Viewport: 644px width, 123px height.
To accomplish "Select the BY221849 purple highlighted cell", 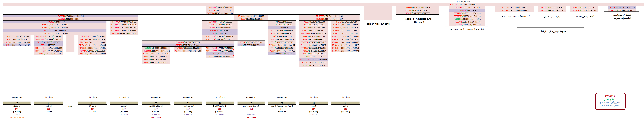I will [313, 60].
